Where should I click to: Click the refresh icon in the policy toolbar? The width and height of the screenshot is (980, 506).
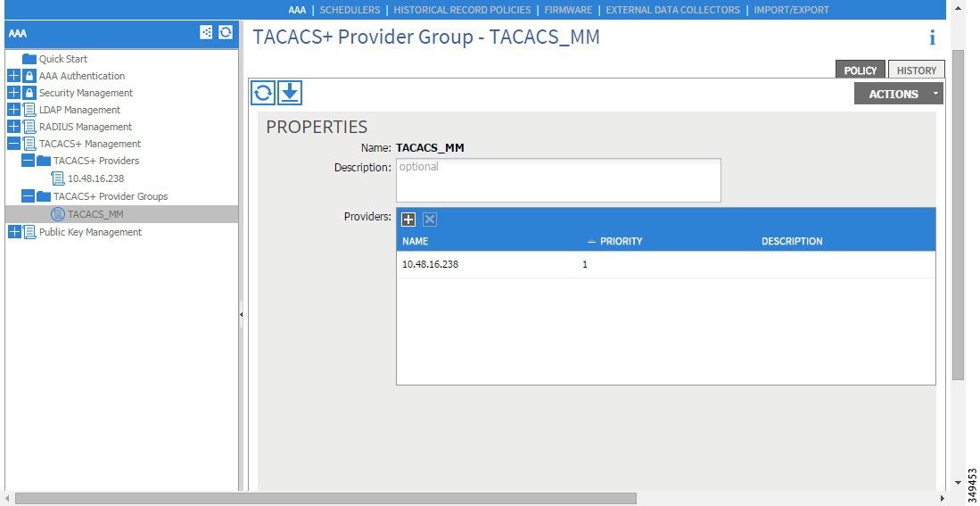[x=263, y=93]
